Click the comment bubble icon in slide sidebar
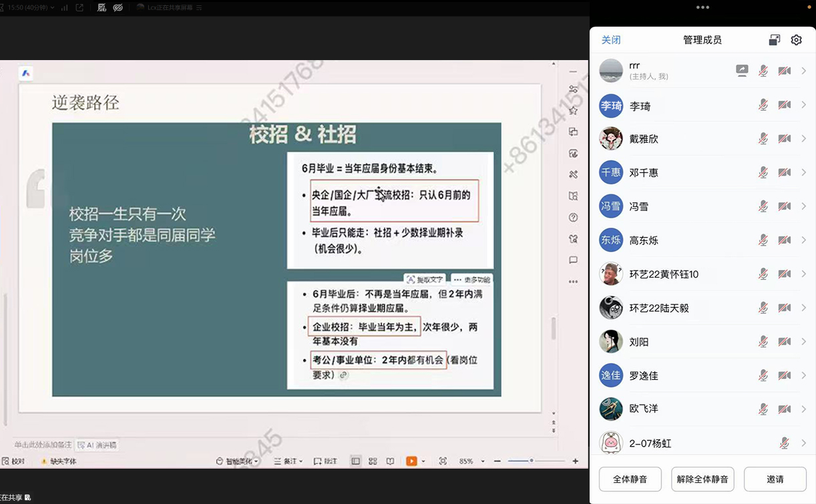This screenshot has width=816, height=504. [573, 260]
